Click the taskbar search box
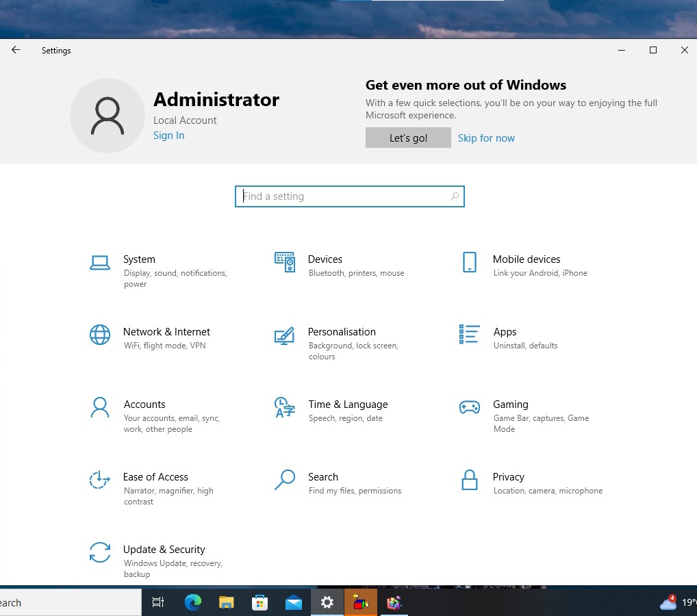The image size is (697, 616). pyautogui.click(x=71, y=603)
